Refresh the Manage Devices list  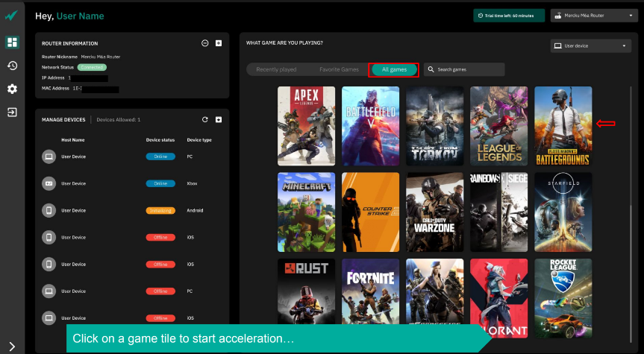(x=205, y=119)
